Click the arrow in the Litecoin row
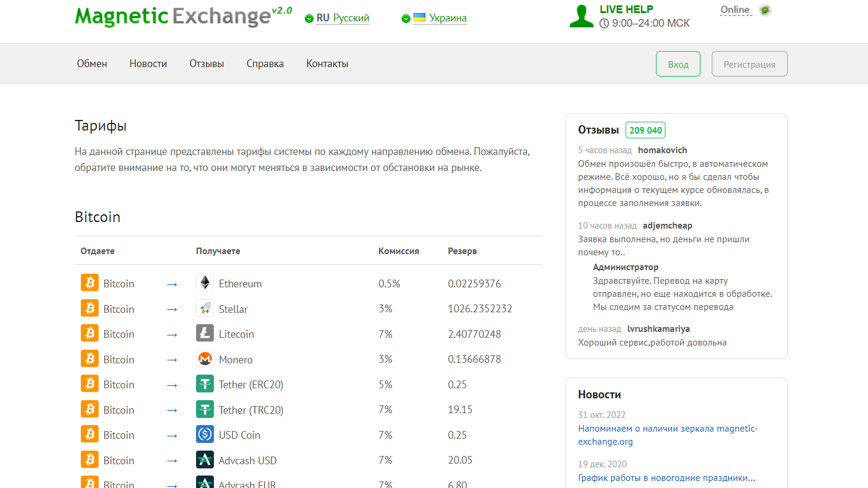 tap(172, 335)
